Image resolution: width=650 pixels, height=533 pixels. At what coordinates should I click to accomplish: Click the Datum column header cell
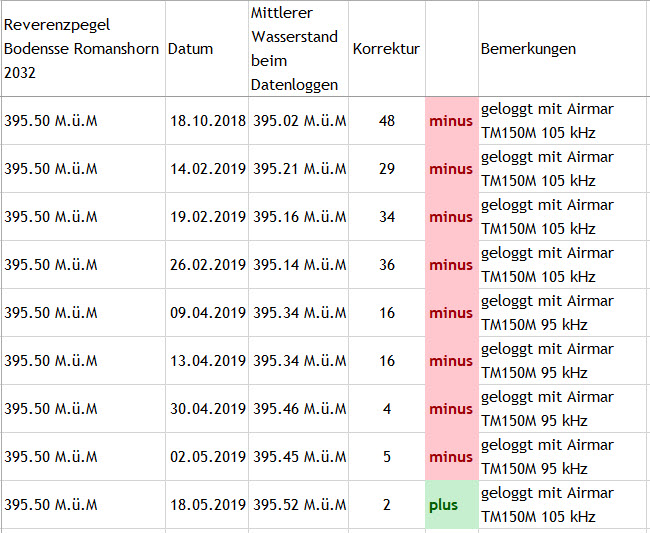[190, 49]
